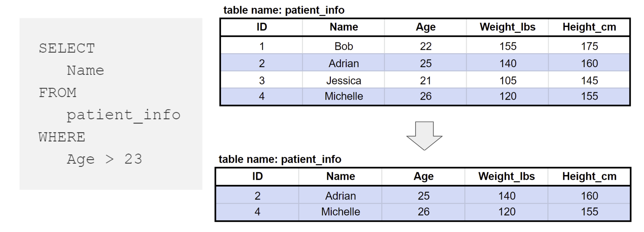Click the age value 22

[426, 46]
